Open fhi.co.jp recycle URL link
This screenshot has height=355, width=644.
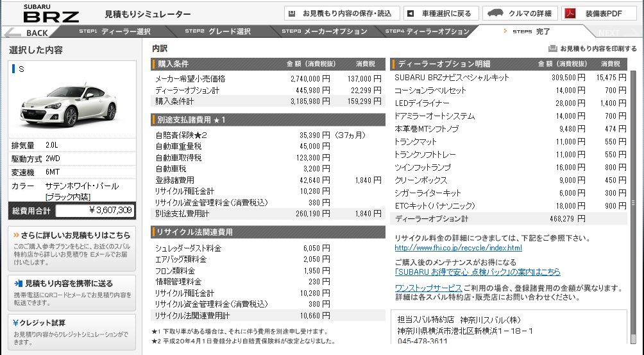click(x=459, y=248)
